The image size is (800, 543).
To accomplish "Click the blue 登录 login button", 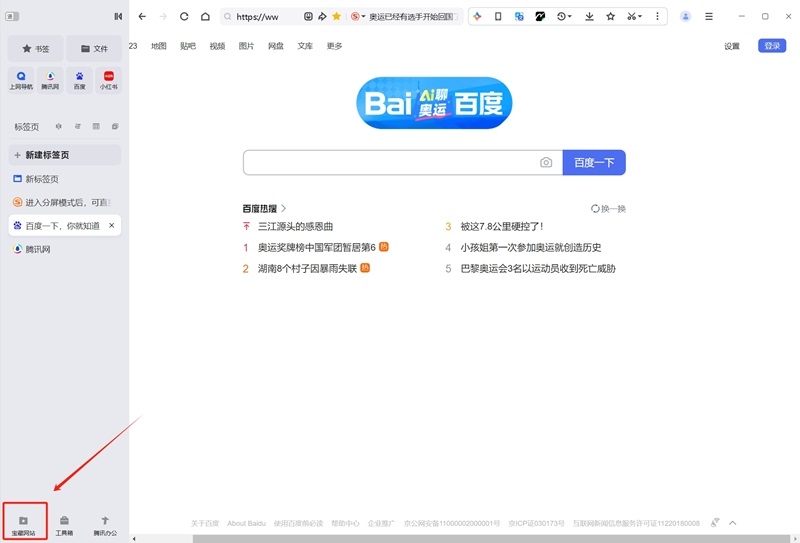I will pyautogui.click(x=772, y=46).
